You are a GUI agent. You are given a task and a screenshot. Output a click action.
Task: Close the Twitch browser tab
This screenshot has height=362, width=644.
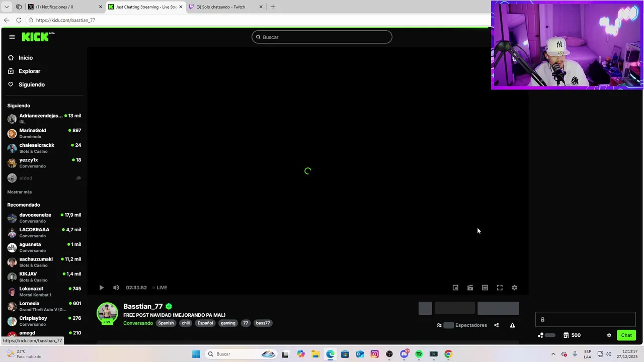pos(261,7)
